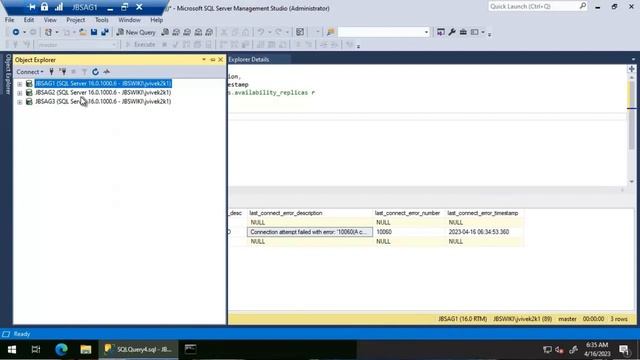The width and height of the screenshot is (640, 360).
Task: Click the editor split window handle
Action: pos(631,69)
